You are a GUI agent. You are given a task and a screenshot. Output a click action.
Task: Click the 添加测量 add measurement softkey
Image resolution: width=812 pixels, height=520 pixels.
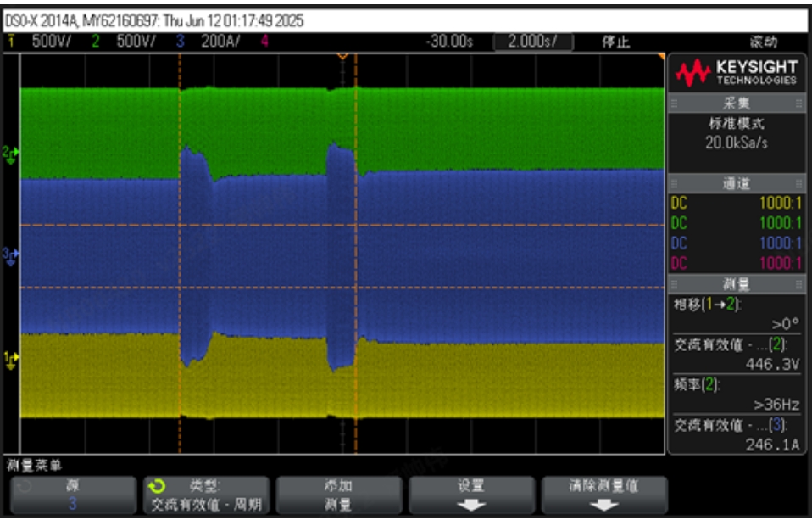(x=339, y=495)
